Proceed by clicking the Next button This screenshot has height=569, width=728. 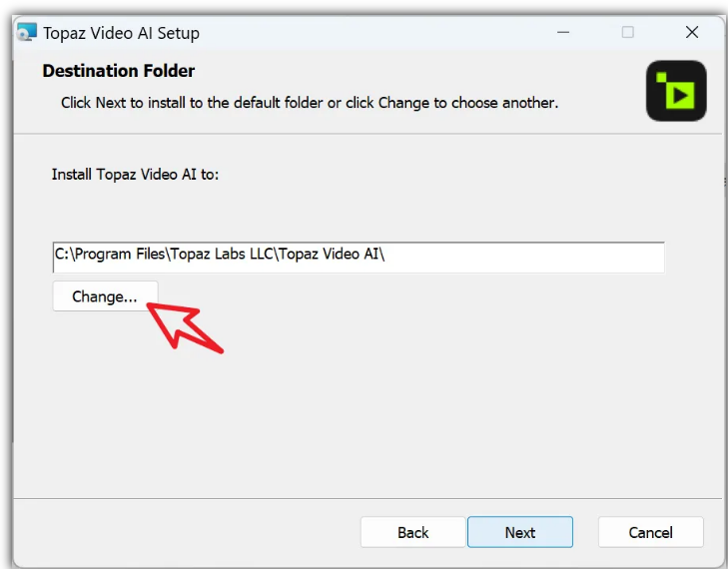(519, 532)
